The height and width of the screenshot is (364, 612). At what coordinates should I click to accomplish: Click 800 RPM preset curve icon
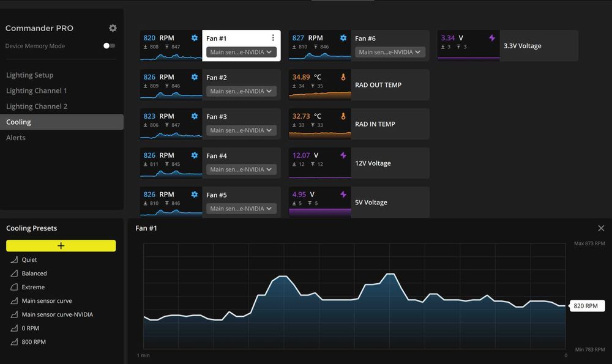tap(14, 342)
